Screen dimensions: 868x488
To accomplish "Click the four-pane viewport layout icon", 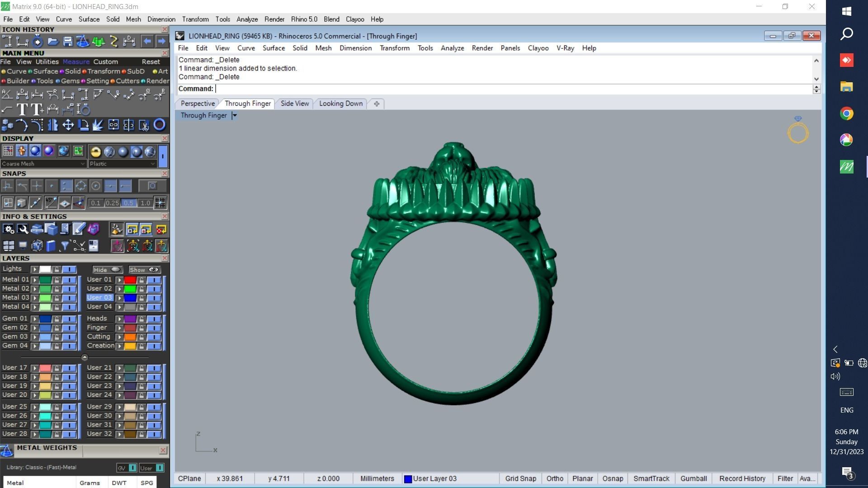I will (9, 246).
